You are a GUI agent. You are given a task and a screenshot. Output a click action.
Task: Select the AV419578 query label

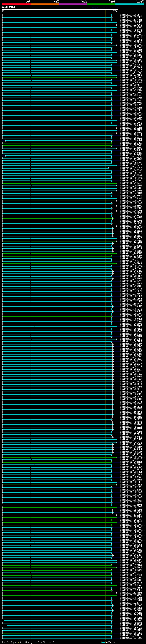(x=8, y=7)
